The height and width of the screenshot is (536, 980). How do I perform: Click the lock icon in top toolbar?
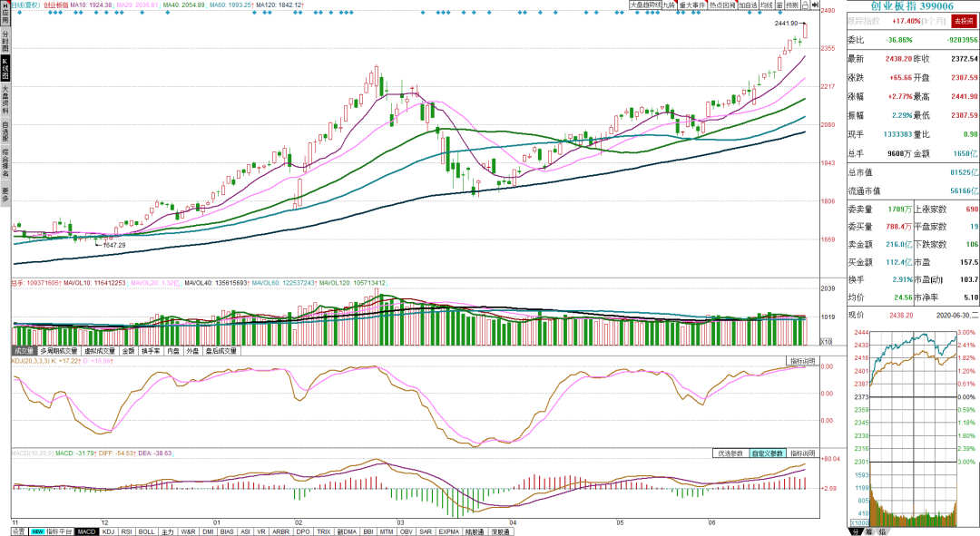point(806,5)
